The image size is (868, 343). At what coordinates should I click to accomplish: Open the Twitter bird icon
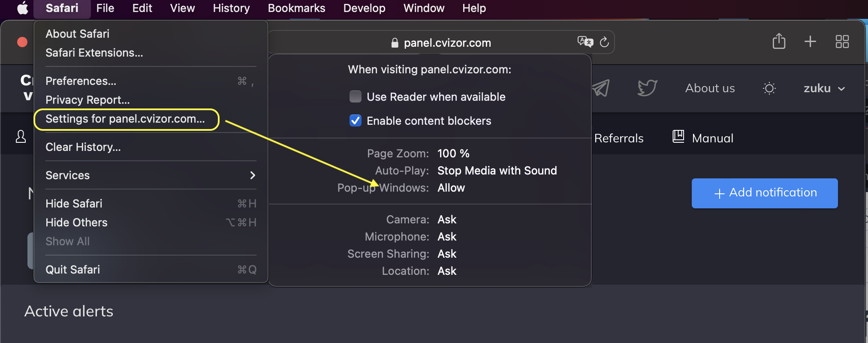(647, 88)
